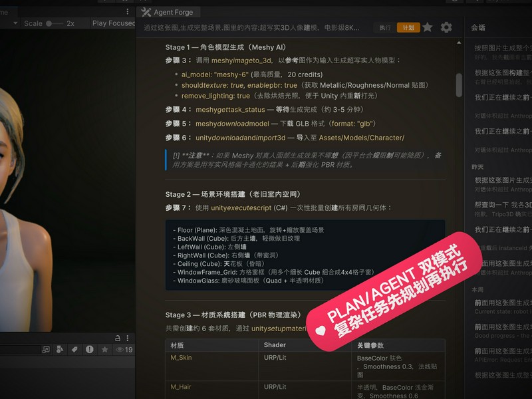Open the Search by Type filter

pyautogui.click(x=60, y=350)
